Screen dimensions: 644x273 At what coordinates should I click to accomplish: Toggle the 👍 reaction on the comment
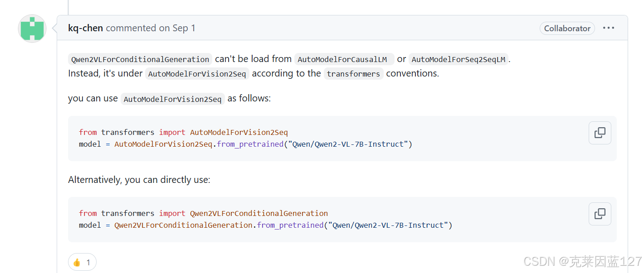82,262
